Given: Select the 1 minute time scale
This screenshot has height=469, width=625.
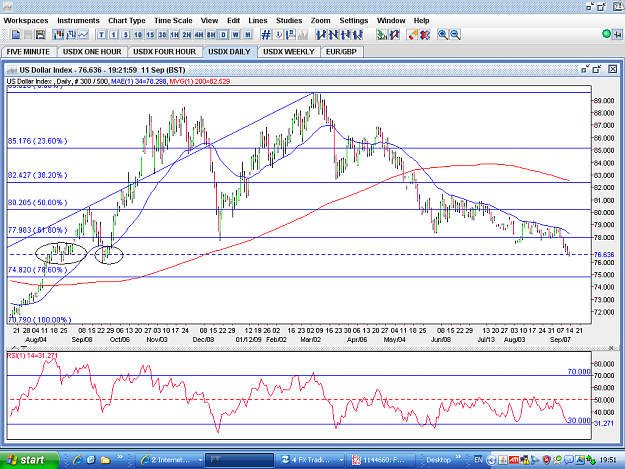Looking at the screenshot, I should click(x=114, y=35).
